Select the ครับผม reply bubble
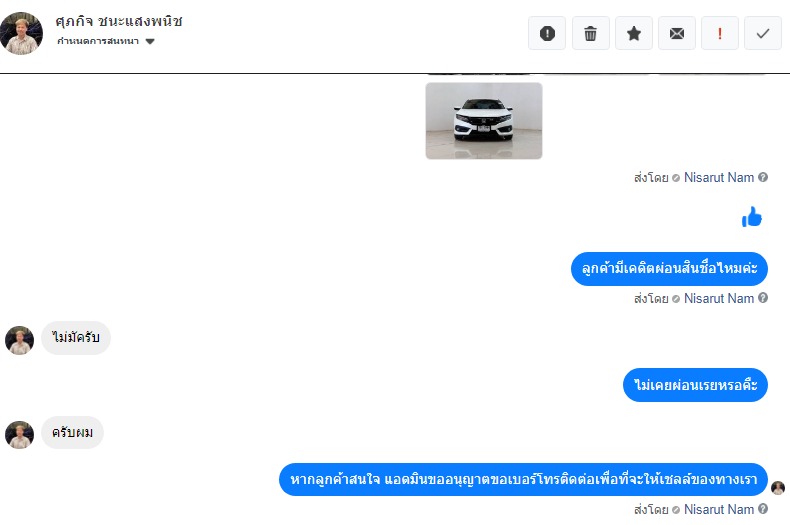Viewport: 790px width, 525px height. (73, 432)
